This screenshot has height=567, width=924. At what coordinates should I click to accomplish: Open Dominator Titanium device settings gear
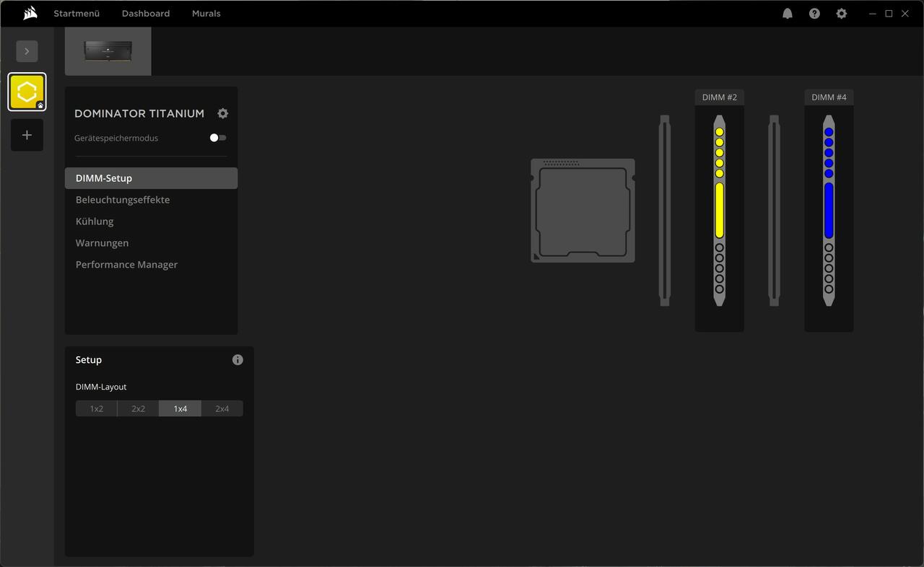[223, 113]
